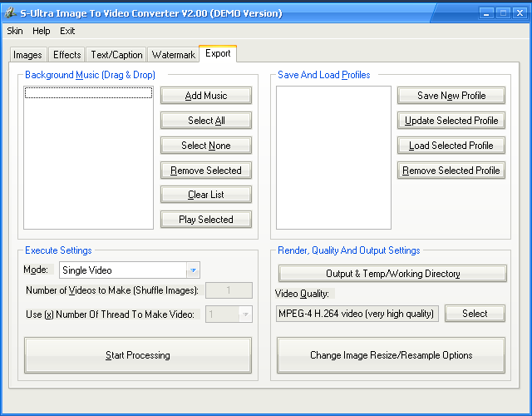Screen dimensions: 532x416
Task: Click the Number of Videos to Make field
Action: [x=229, y=290]
